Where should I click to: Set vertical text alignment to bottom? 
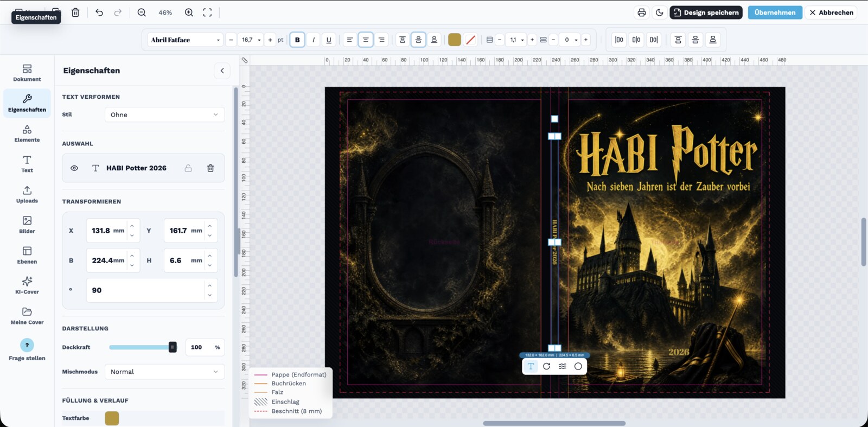[434, 40]
